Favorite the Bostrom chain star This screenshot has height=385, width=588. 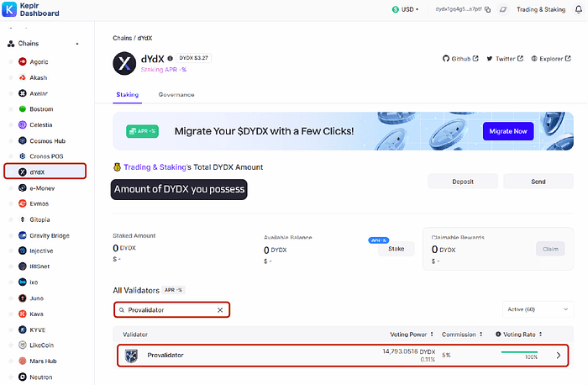11,109
